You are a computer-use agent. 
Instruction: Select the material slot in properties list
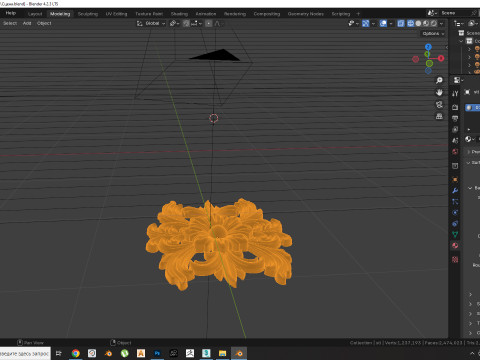point(473,108)
